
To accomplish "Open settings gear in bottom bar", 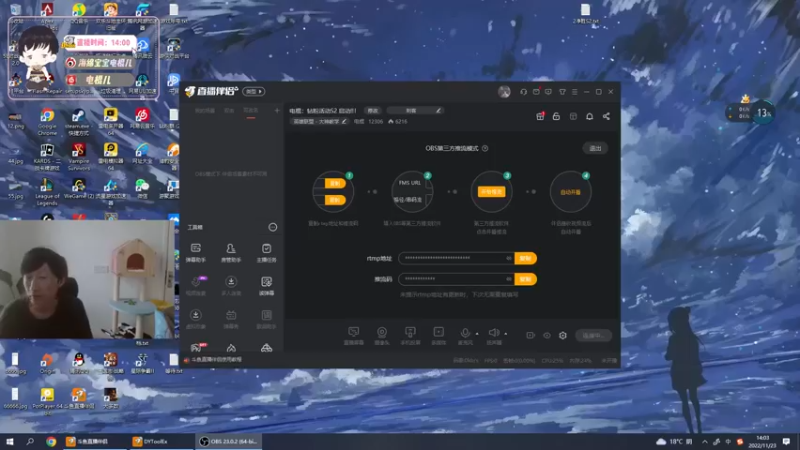I will [563, 335].
